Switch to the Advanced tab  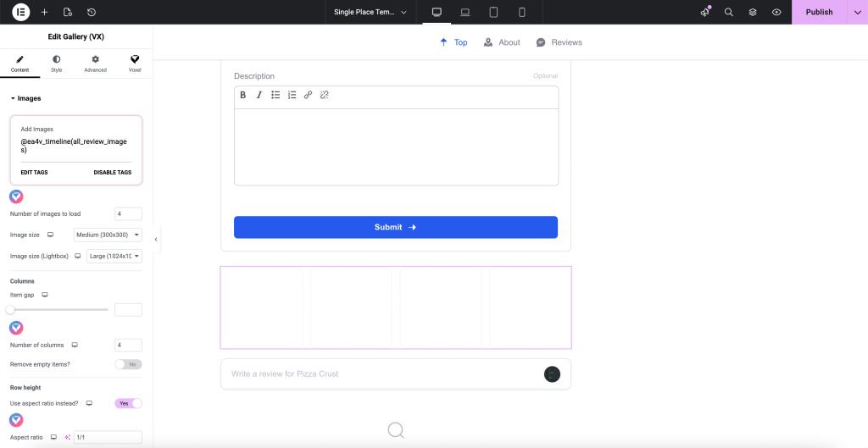(95, 64)
